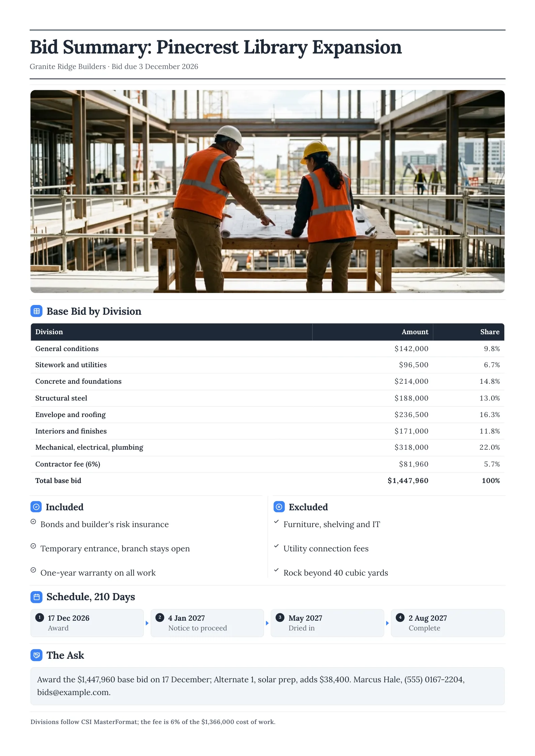Click the construction site photo
This screenshot has width=535, height=756.
(267, 191)
